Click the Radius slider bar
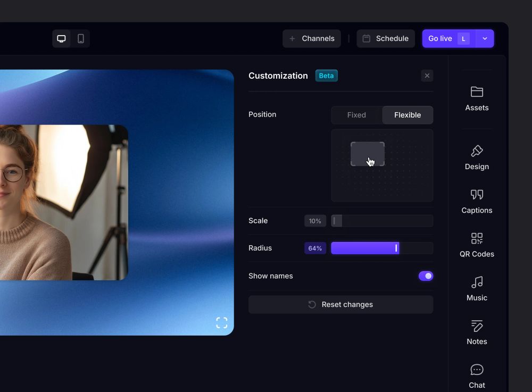 tap(382, 248)
